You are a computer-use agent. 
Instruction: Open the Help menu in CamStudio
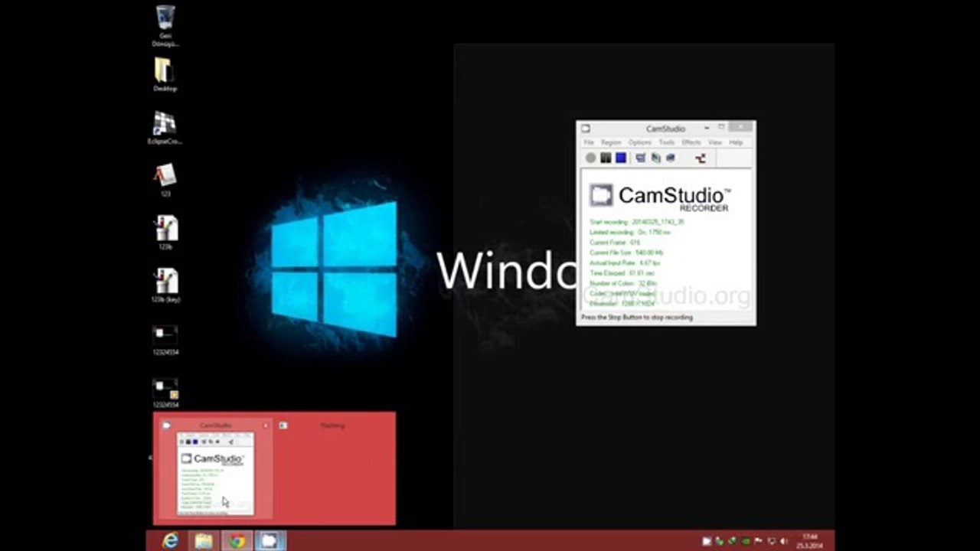click(x=736, y=142)
